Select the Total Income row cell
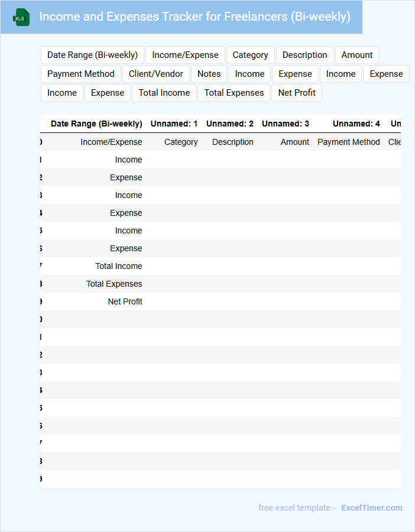This screenshot has width=415, height=532. pos(119,266)
